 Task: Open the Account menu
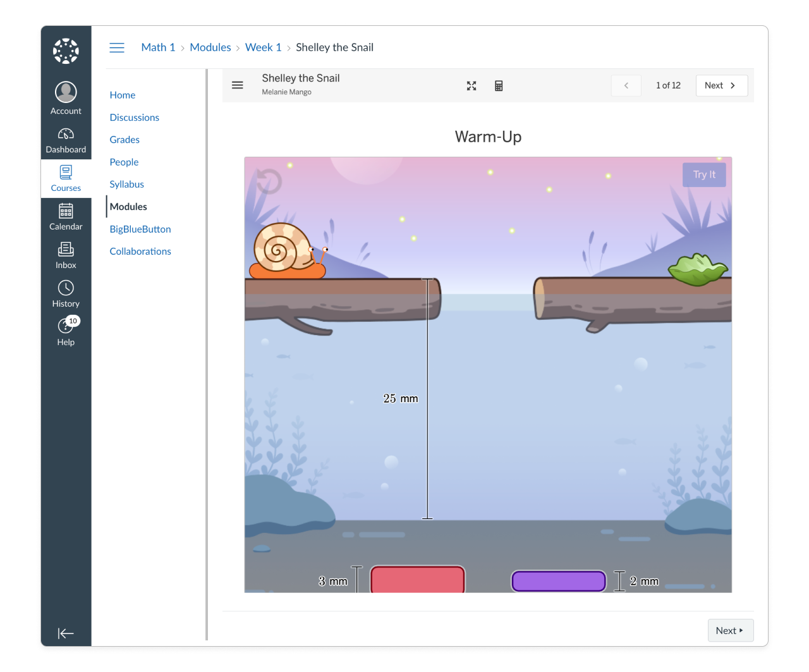66,98
